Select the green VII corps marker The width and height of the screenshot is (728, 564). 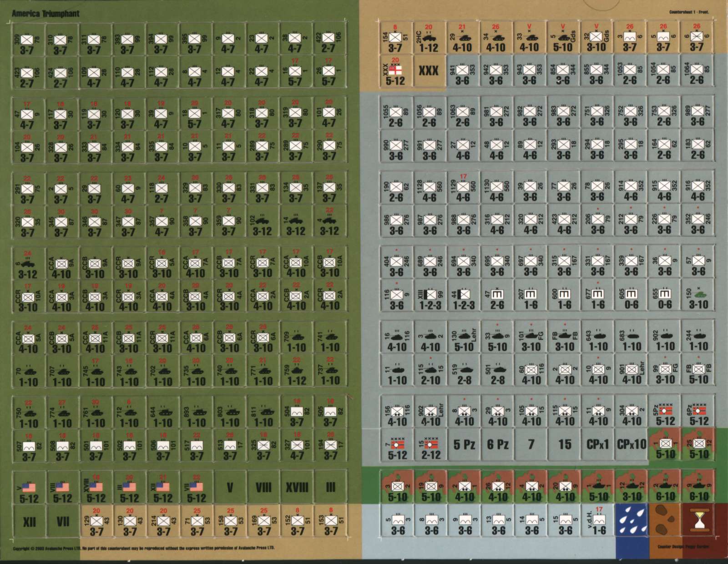tap(62, 522)
